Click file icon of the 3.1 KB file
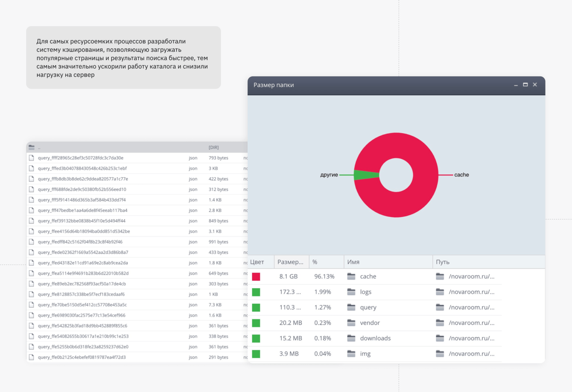Viewport: 572px width, 392px height. [x=31, y=231]
